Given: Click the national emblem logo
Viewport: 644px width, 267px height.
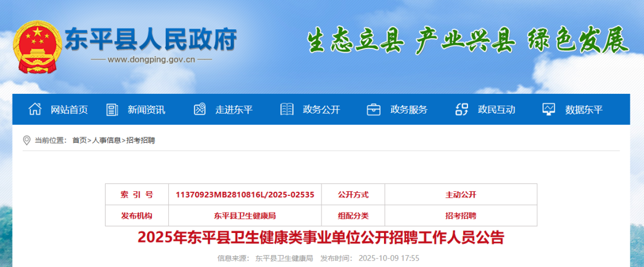Looking at the screenshot, I should tap(38, 46).
